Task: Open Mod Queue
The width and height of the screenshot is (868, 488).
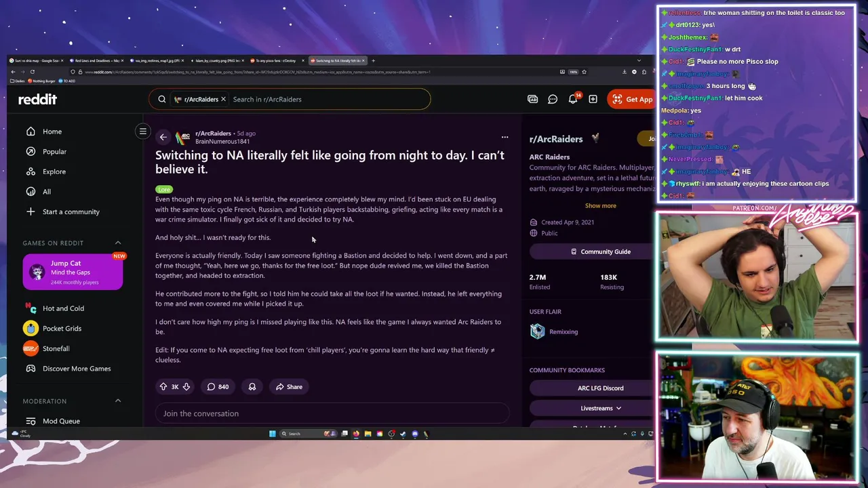Action: coord(61,421)
